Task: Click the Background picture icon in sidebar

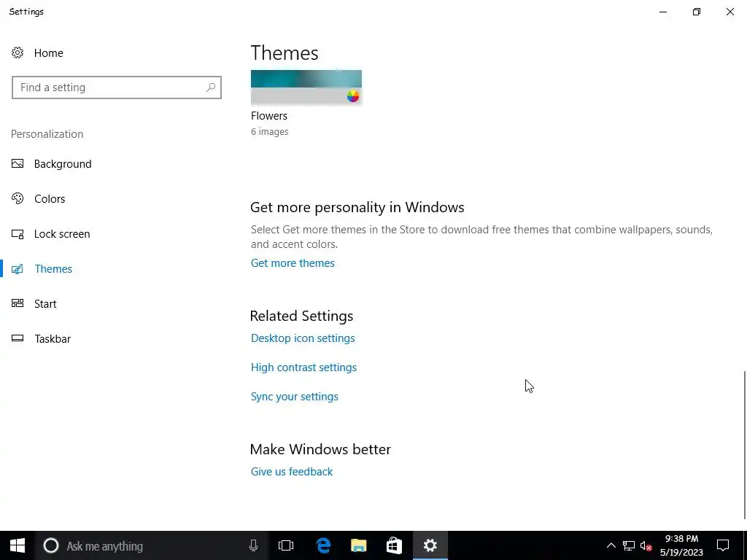Action: tap(18, 164)
